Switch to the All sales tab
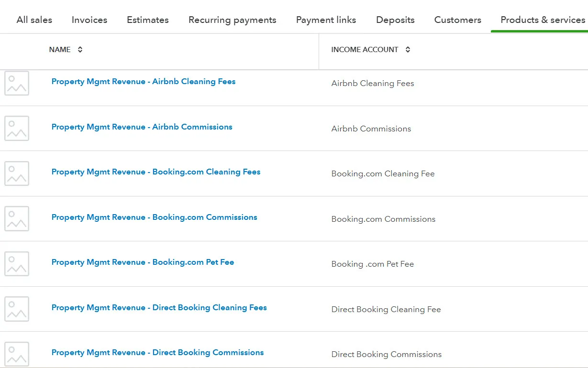The width and height of the screenshot is (588, 368). [34, 20]
